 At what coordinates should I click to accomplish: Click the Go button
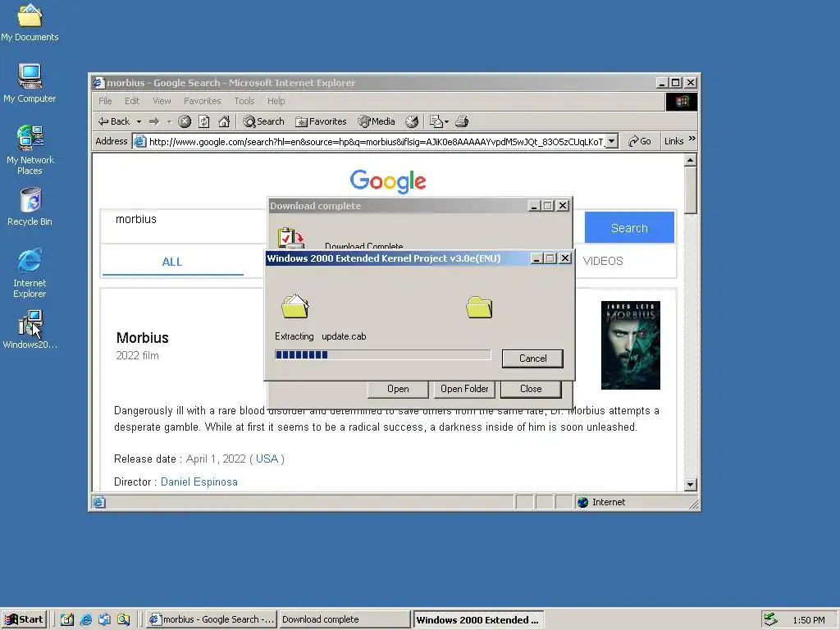tap(640, 141)
